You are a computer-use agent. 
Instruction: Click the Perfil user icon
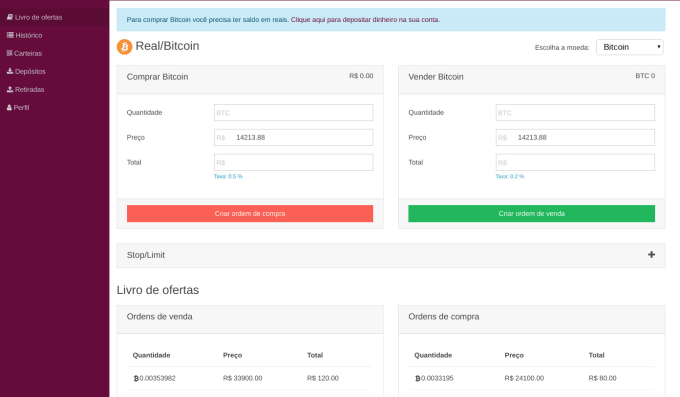click(9, 108)
